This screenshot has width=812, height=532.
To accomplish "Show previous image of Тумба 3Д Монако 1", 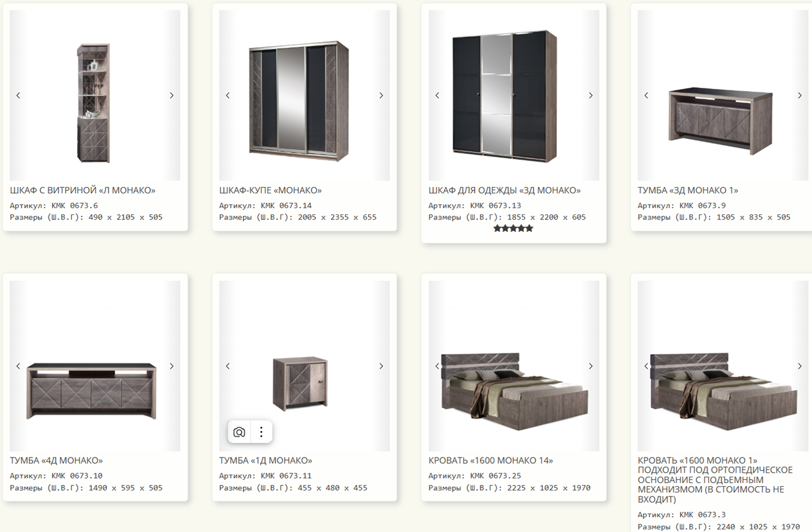I will click(646, 95).
